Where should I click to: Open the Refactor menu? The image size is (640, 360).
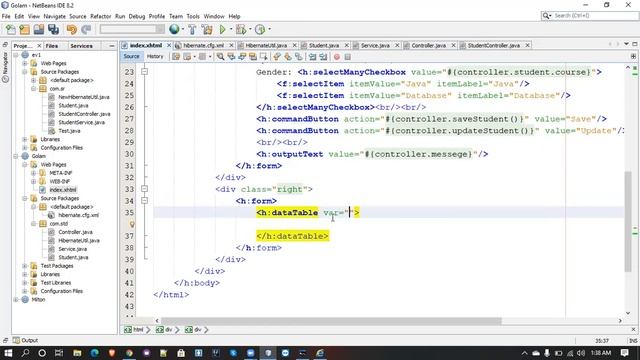point(100,16)
